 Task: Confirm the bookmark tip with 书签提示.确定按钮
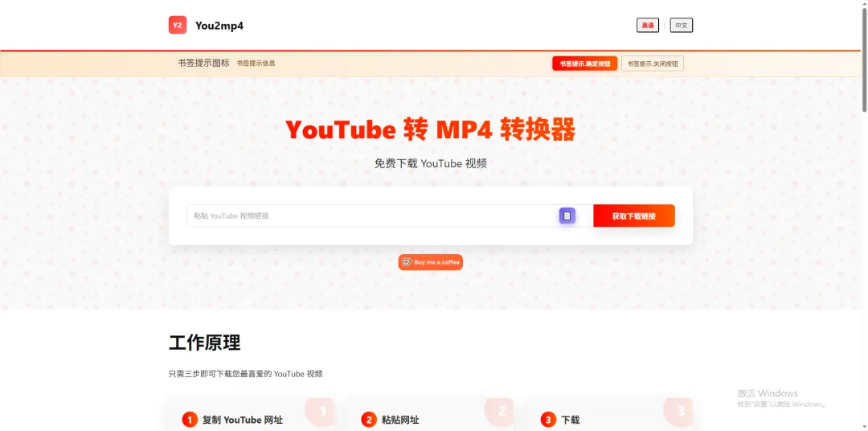pos(584,64)
